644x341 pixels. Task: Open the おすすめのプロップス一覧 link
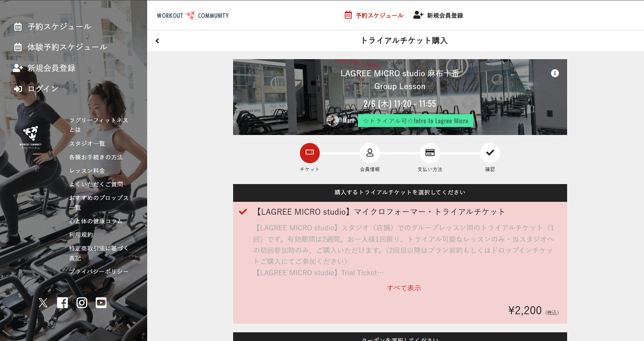[x=99, y=203]
